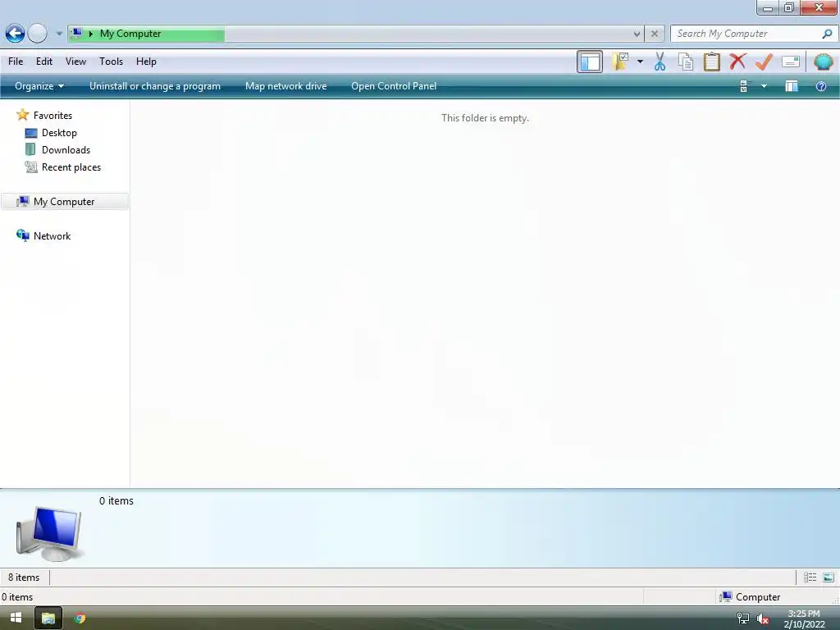
Task: Select Network in the sidebar
Action: pos(52,235)
